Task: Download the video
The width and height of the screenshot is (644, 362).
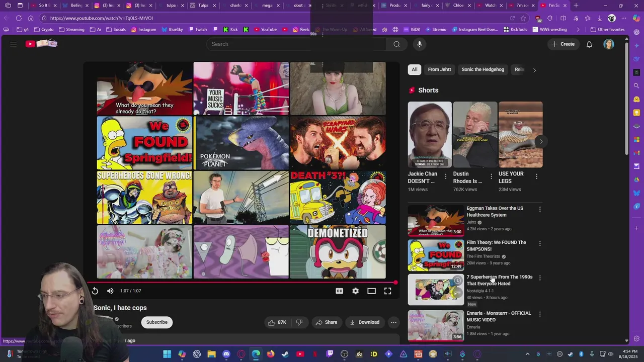Action: pyautogui.click(x=365, y=322)
